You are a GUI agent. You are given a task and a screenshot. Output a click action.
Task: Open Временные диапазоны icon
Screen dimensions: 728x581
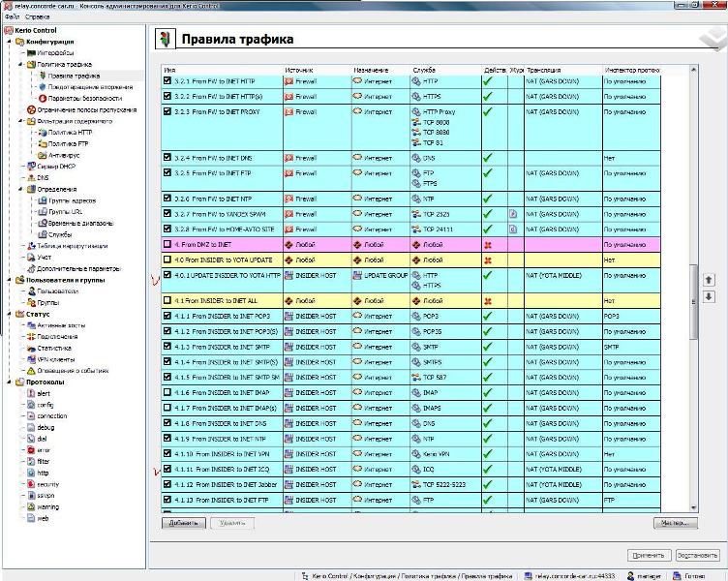pyautogui.click(x=43, y=224)
